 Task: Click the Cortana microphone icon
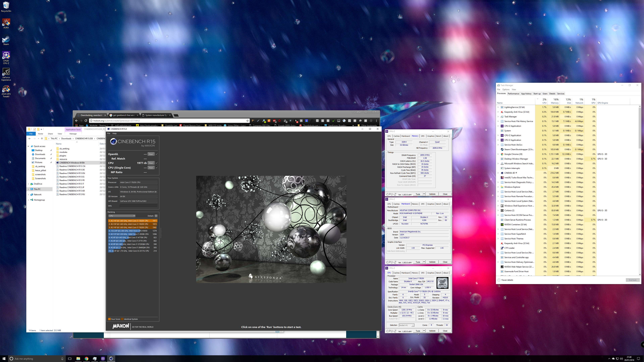pos(62,358)
